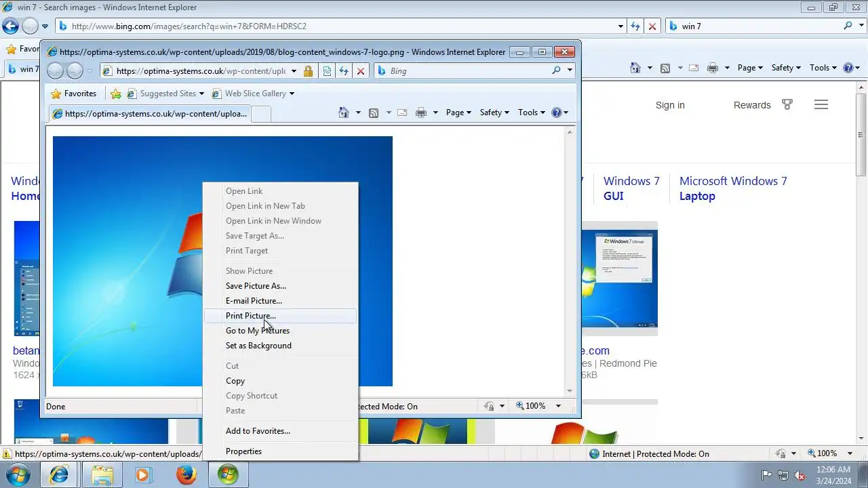Click compatibility view icon in popup address bar
Viewport: 868px width, 488px height.
327,70
